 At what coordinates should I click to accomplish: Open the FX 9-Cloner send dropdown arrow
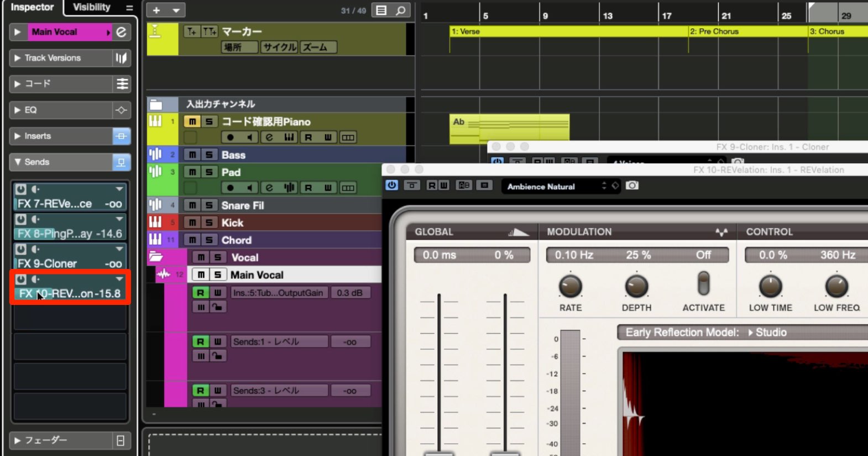coord(119,249)
